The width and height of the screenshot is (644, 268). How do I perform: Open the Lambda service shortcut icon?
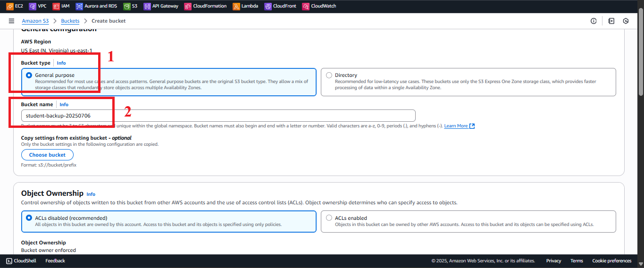tap(236, 6)
